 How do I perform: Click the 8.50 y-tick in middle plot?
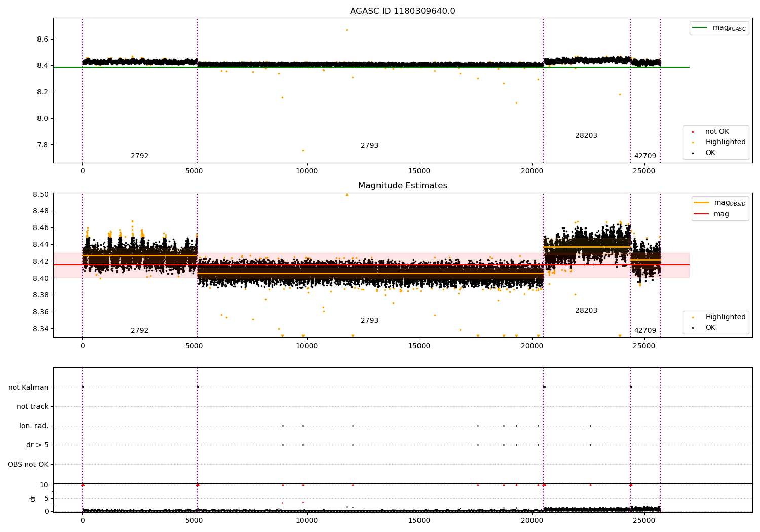click(41, 195)
